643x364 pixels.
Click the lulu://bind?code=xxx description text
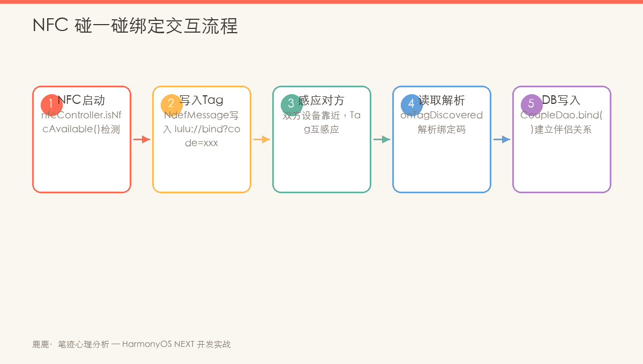[207, 136]
